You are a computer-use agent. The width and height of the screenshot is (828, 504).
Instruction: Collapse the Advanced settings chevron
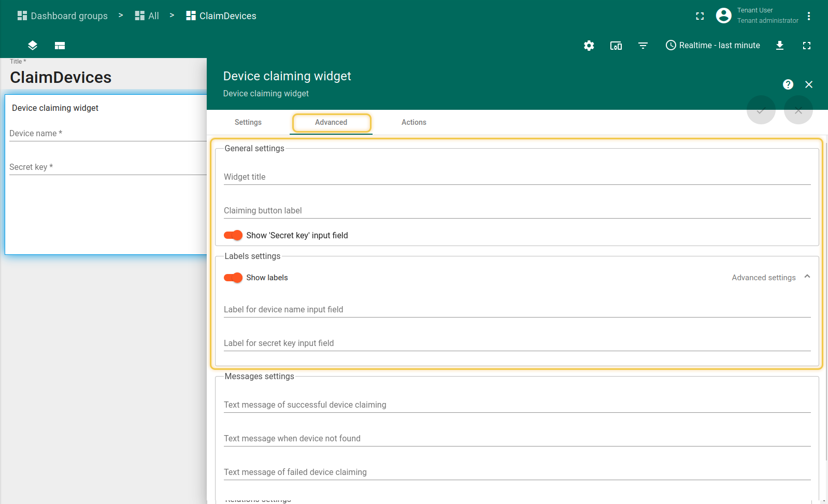807,277
